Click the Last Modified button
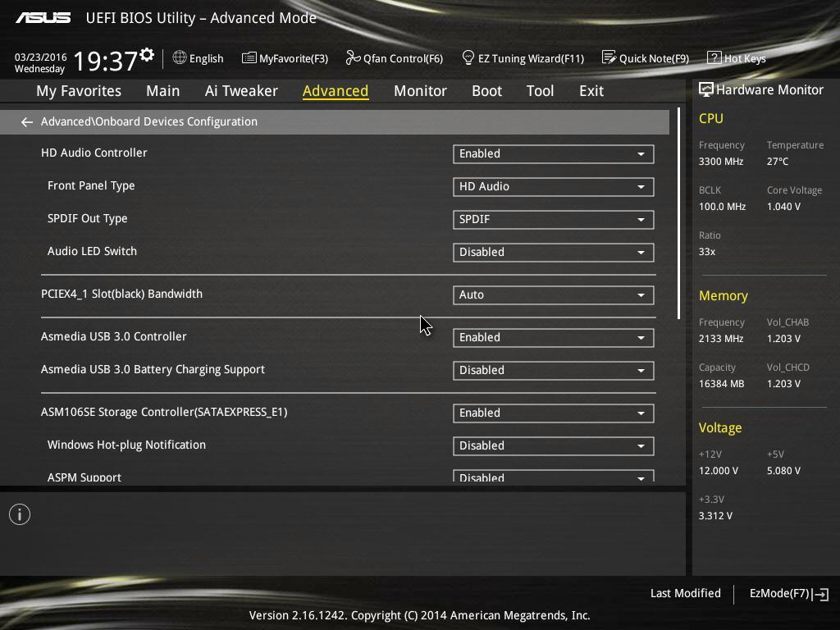Image resolution: width=840 pixels, height=630 pixels. coord(685,593)
